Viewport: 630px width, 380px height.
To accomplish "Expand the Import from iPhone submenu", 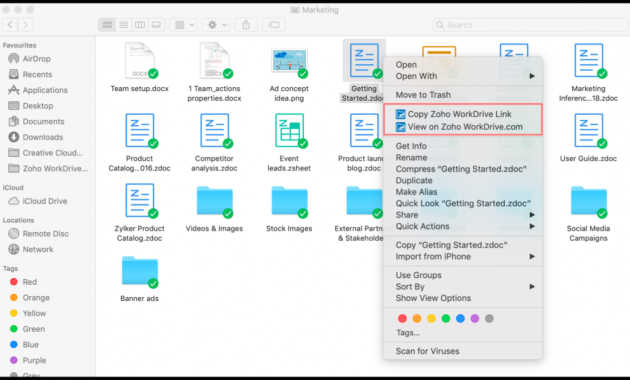I will (x=463, y=256).
